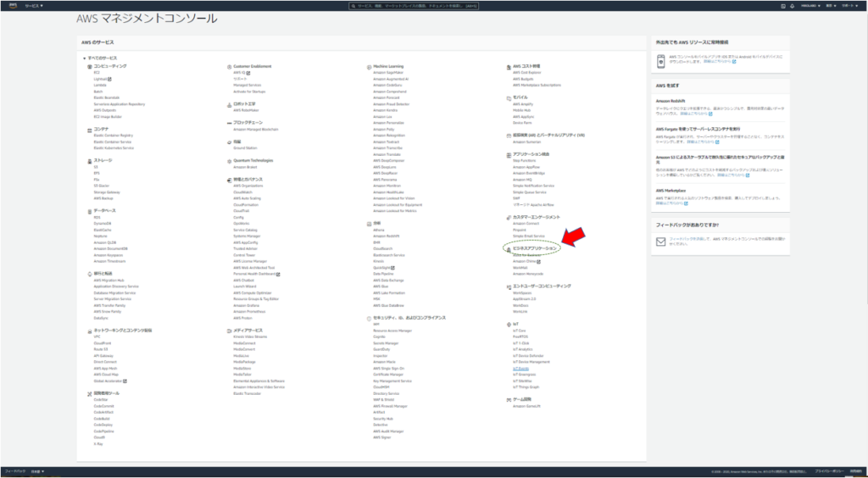Open the CloudWatch service link

[x=242, y=192]
